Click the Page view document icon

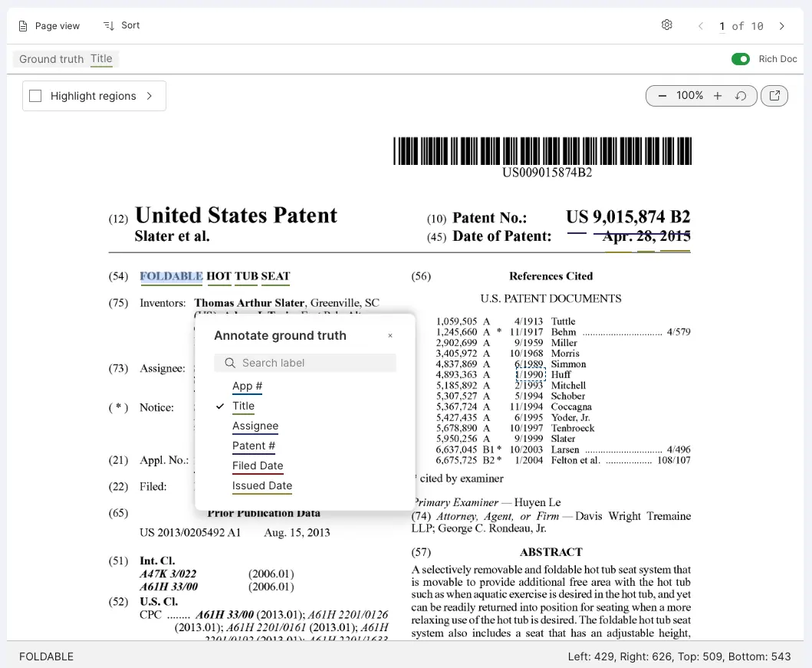[23, 26]
